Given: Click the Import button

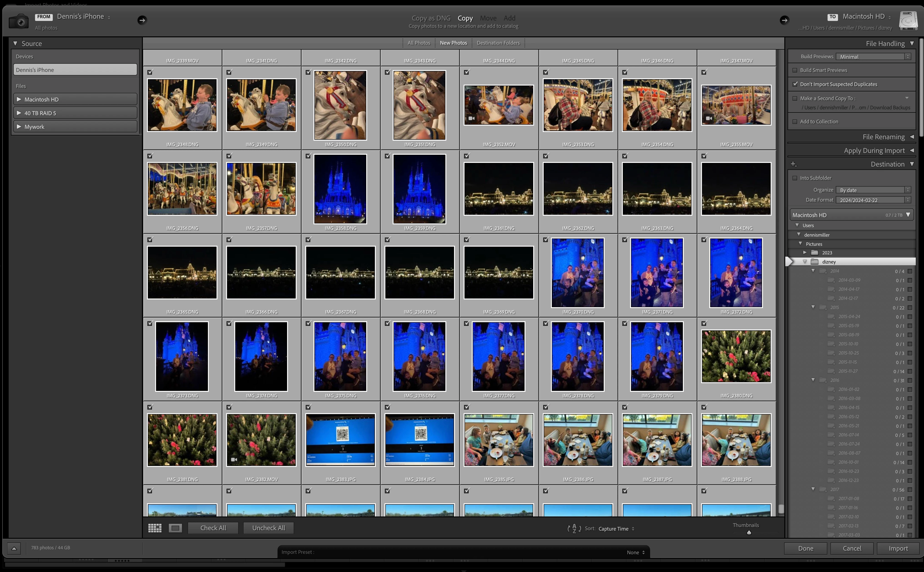Looking at the screenshot, I should (x=898, y=548).
